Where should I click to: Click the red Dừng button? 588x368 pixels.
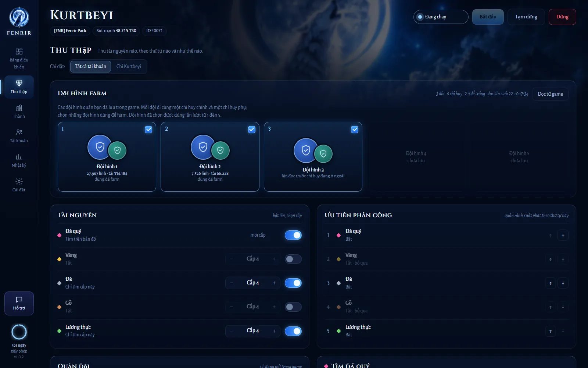click(562, 17)
